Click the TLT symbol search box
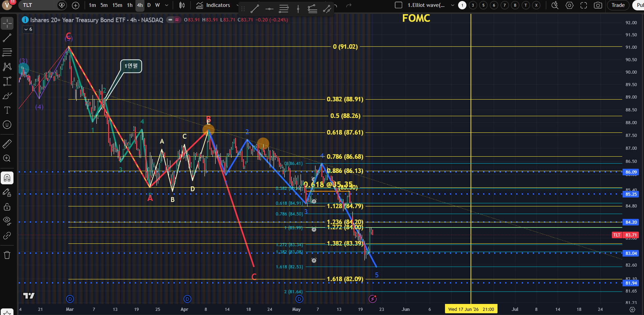Screen dimensions: 644x315 point(42,5)
